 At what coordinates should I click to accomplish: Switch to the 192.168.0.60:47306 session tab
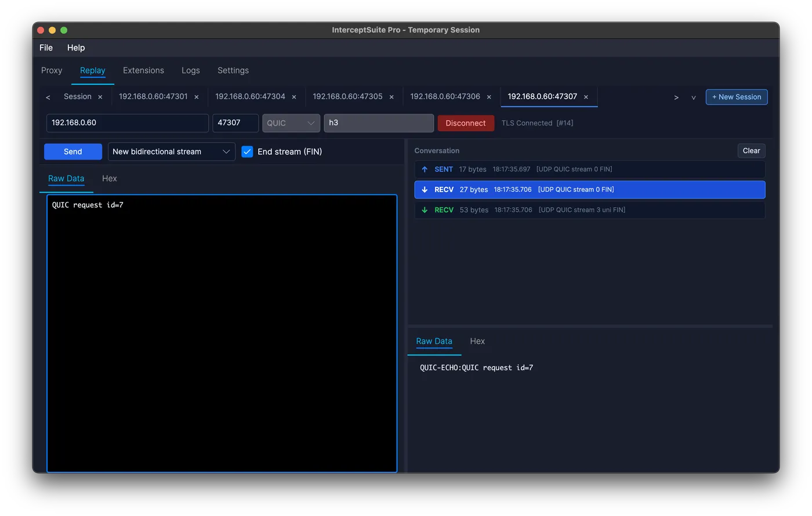coord(445,96)
